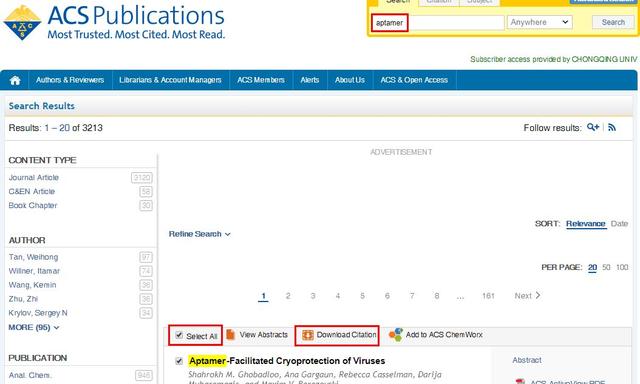
Task: Expand the Refine Search options
Action: pyautogui.click(x=200, y=234)
